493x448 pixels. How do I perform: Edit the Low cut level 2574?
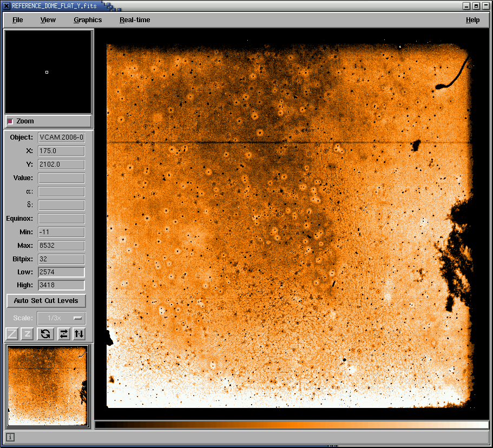coord(61,272)
